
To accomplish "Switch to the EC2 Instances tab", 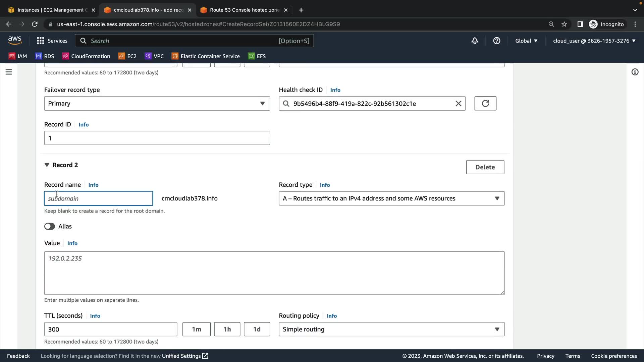I will [x=50, y=10].
